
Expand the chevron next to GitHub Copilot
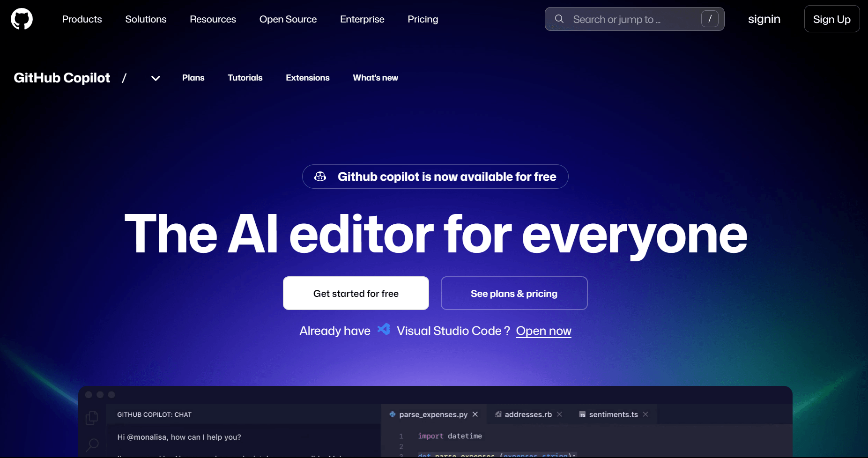156,78
